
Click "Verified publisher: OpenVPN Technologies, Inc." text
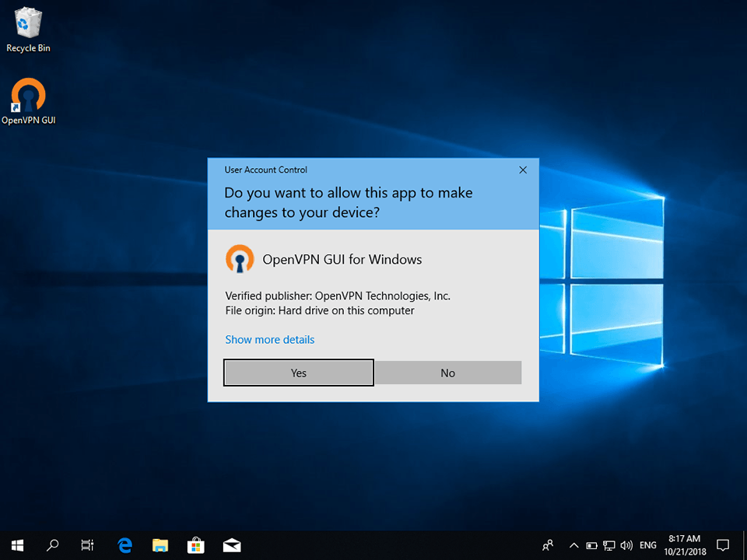[338, 296]
